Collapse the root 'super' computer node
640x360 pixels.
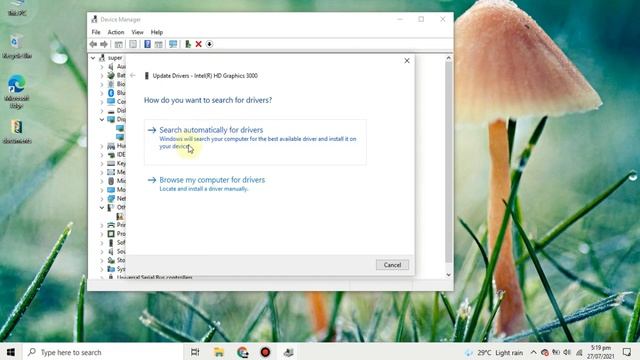(93, 58)
